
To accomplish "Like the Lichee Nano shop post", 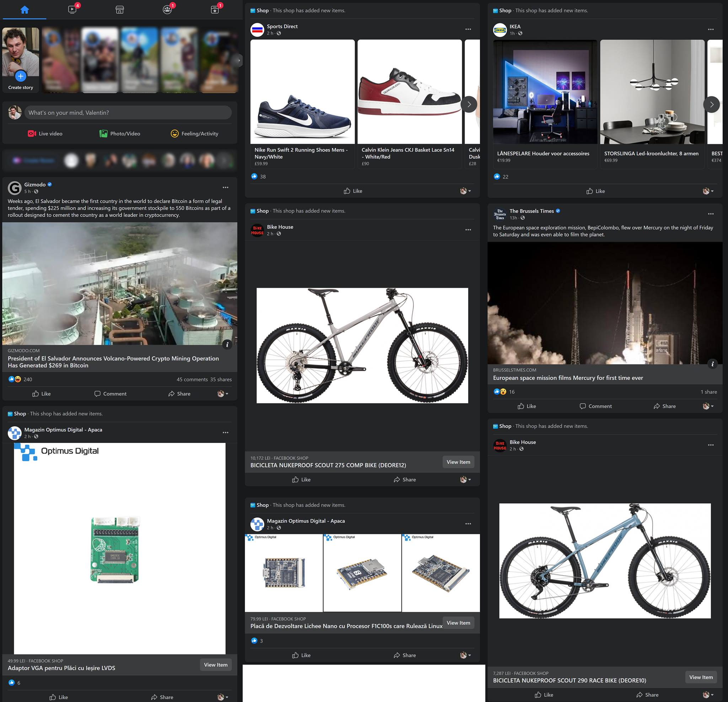I will (301, 655).
